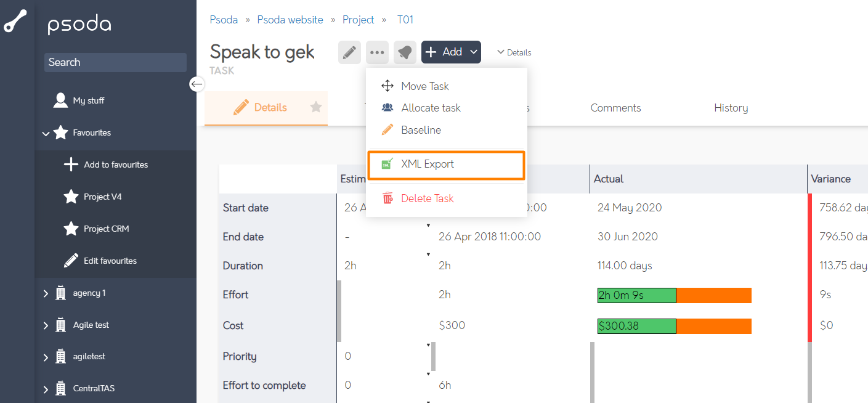Viewport: 868px width, 403px height.
Task: Click the star icon next to Project V4
Action: click(x=71, y=197)
